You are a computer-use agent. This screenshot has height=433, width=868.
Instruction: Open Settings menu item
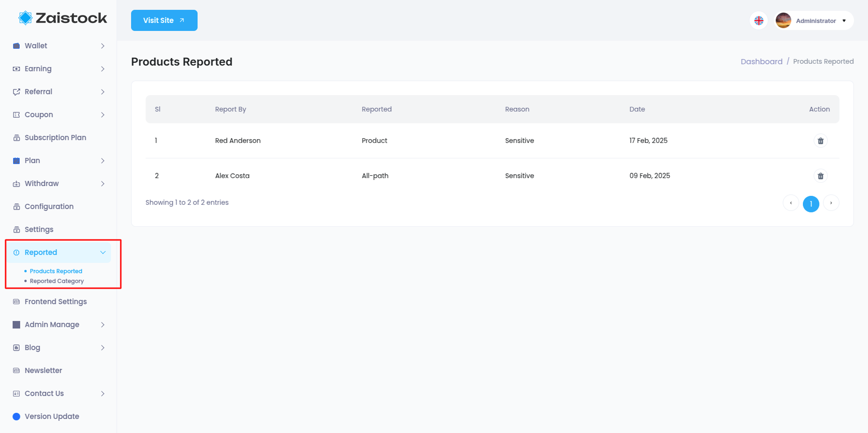click(x=39, y=230)
